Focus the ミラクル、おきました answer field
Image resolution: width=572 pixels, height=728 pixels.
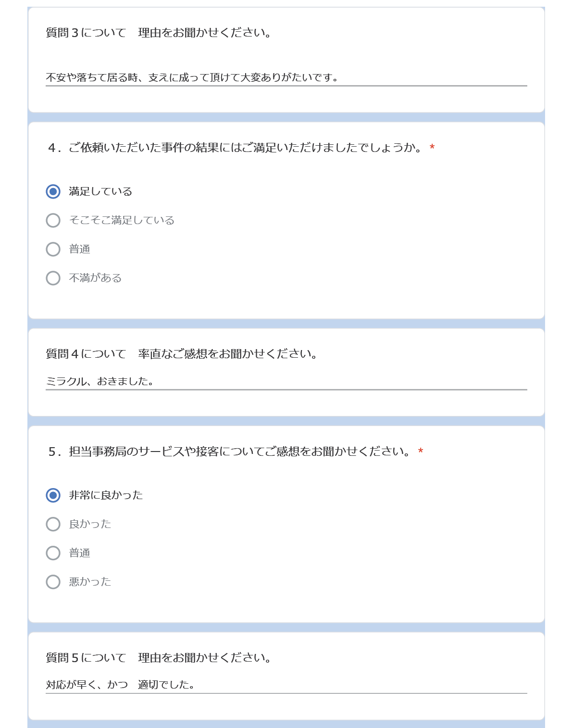[286, 381]
